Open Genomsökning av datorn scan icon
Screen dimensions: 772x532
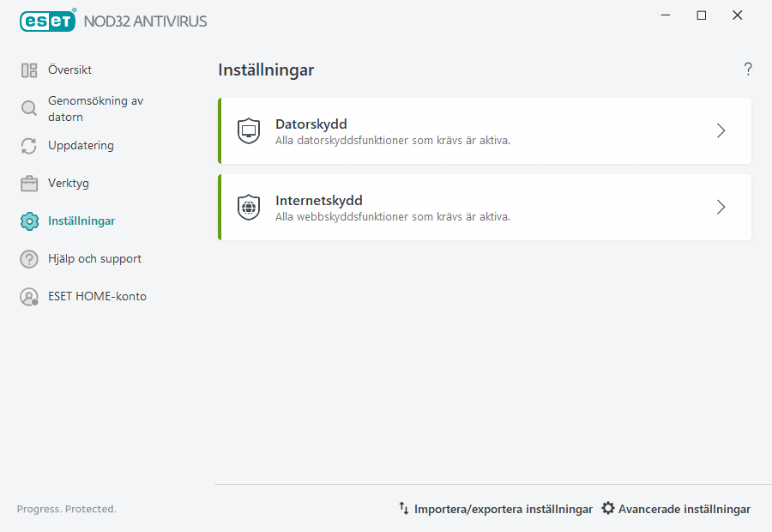tap(29, 108)
